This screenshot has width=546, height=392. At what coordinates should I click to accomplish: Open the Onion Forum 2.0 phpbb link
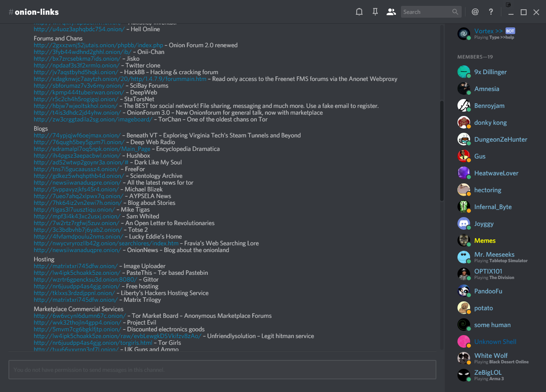[x=98, y=46]
